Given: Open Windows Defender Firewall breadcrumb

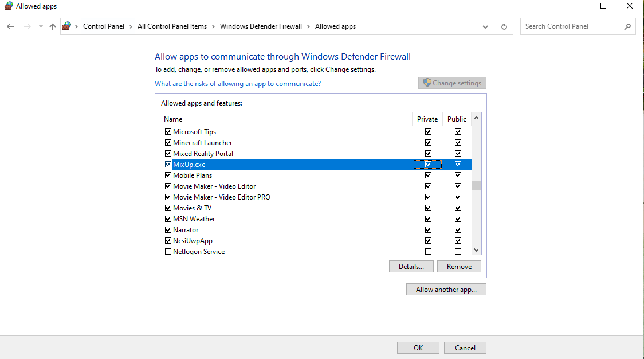Looking at the screenshot, I should [261, 26].
